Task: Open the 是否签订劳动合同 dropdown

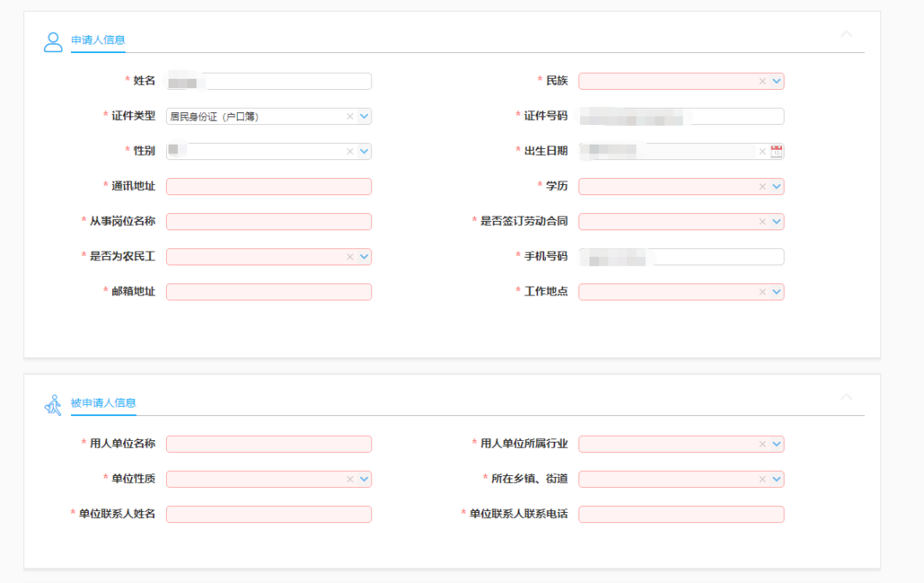Action: tap(776, 222)
